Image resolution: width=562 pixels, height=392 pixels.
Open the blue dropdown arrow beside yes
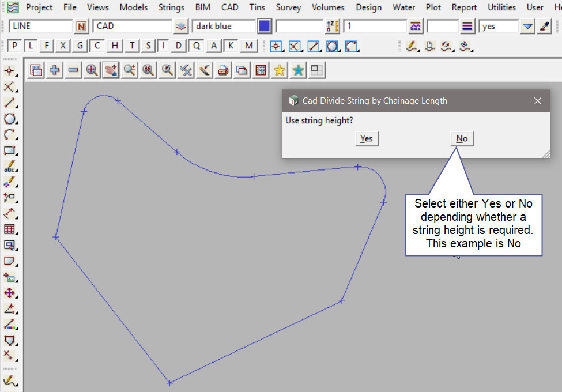point(527,27)
